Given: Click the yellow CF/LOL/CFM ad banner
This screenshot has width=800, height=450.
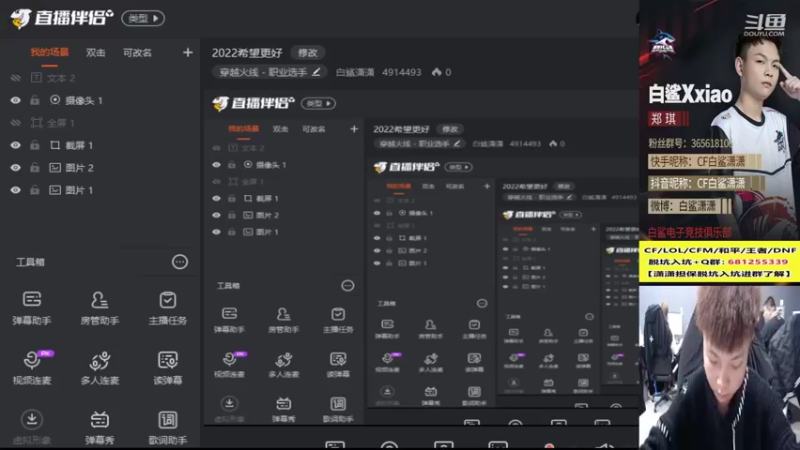Looking at the screenshot, I should [x=719, y=262].
